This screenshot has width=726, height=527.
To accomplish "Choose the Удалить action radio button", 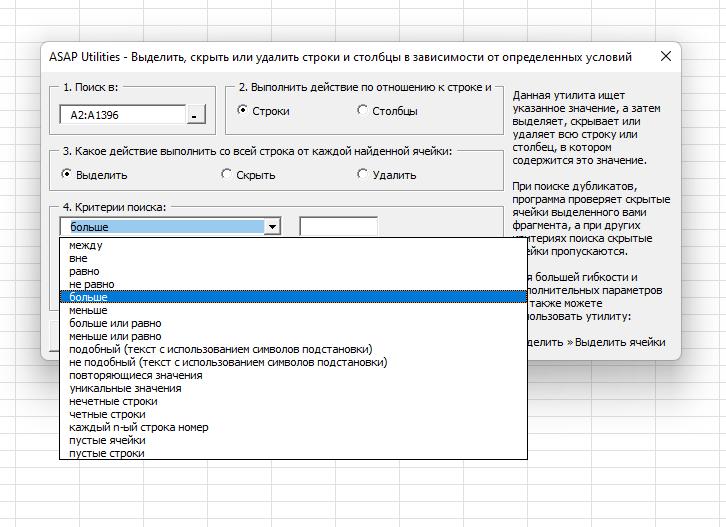I will coord(363,174).
